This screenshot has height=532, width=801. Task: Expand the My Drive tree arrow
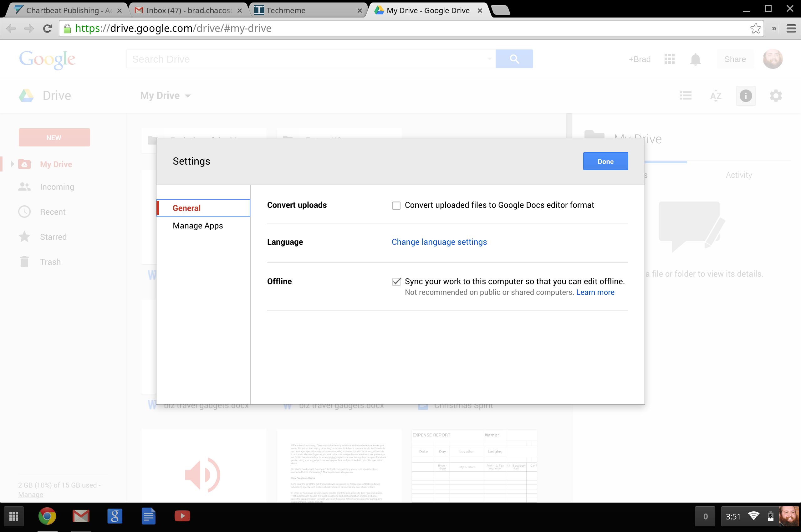click(x=12, y=164)
